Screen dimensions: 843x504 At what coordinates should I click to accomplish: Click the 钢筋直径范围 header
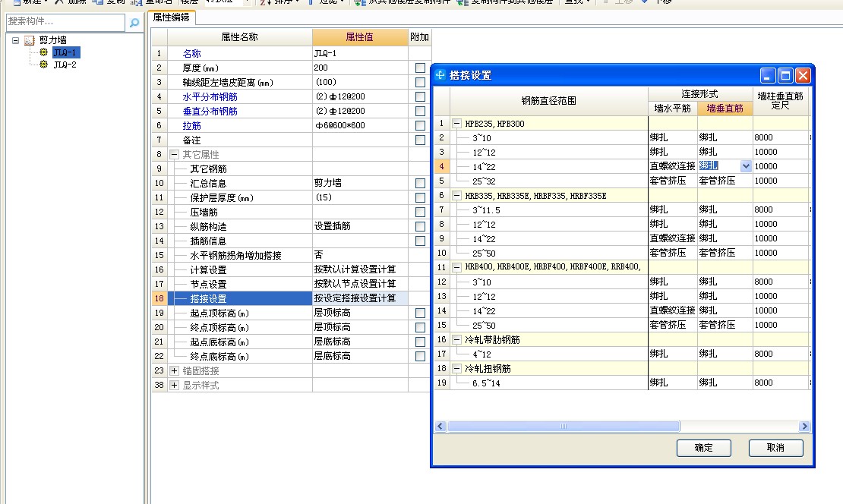(x=549, y=101)
